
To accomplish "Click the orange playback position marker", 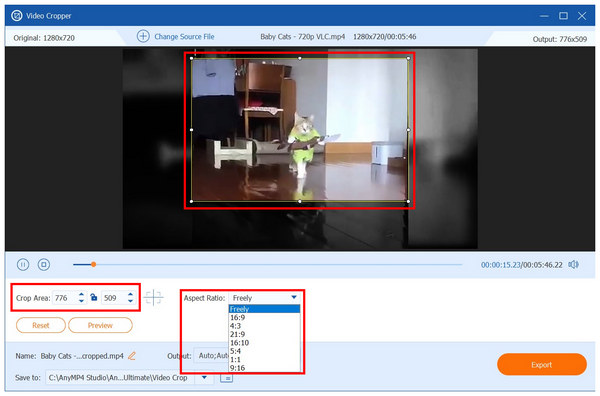I will [x=93, y=264].
